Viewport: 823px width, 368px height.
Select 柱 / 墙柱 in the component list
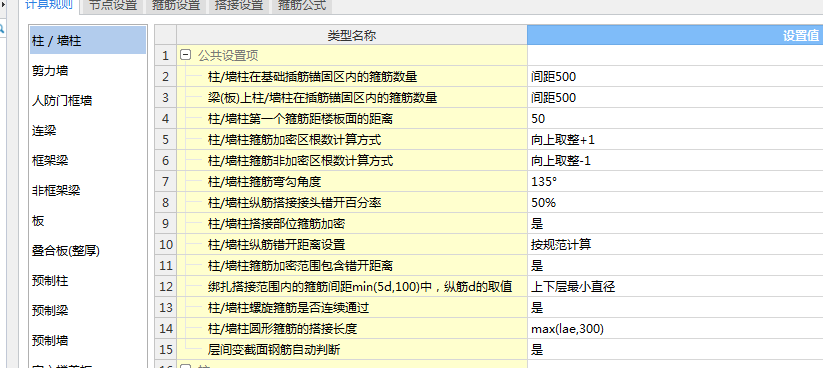[x=88, y=40]
